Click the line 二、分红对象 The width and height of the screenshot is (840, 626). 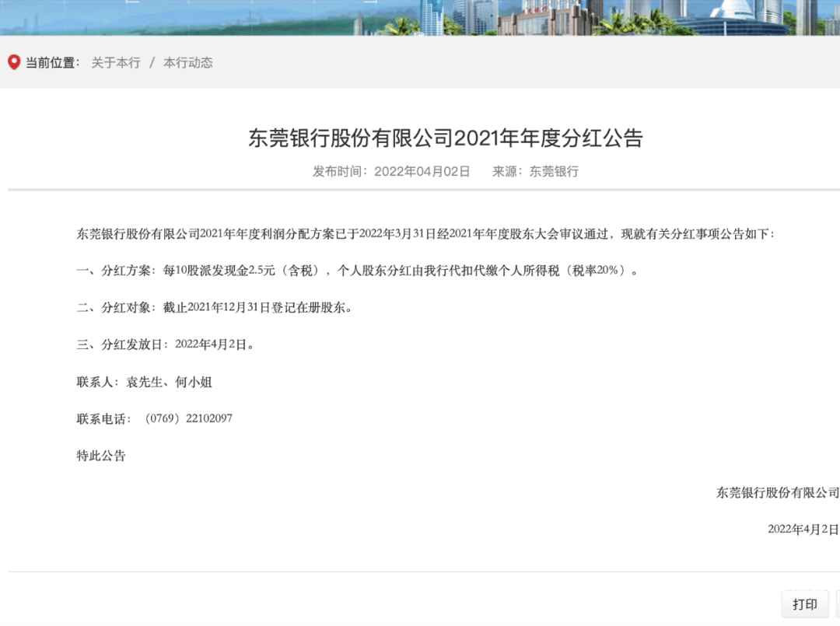tap(215, 307)
